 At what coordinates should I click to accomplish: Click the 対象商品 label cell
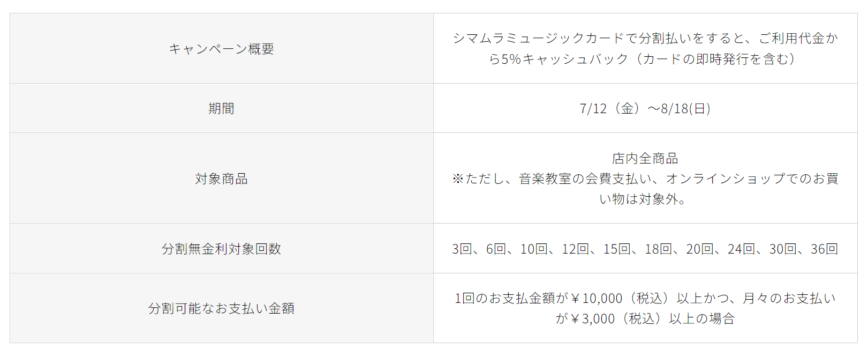click(x=221, y=179)
